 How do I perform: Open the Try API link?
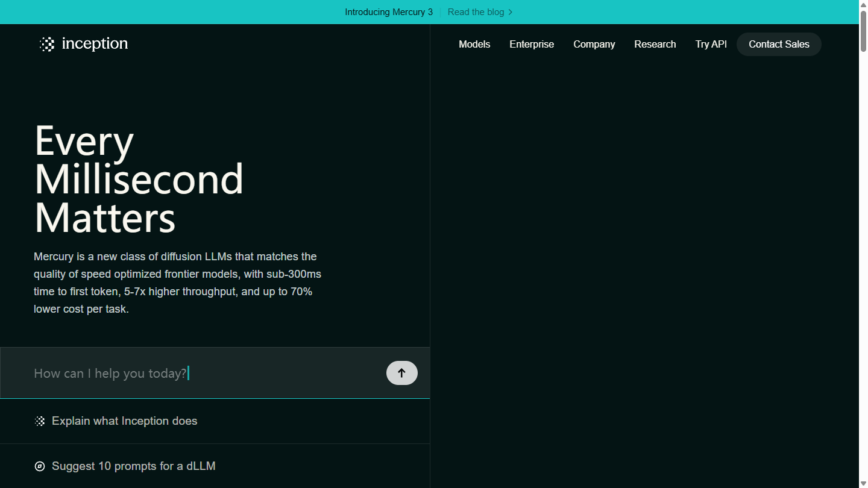(x=711, y=44)
